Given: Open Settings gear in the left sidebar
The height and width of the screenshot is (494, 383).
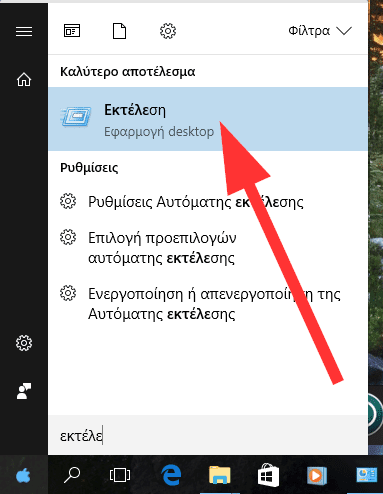Looking at the screenshot, I should tap(24, 343).
